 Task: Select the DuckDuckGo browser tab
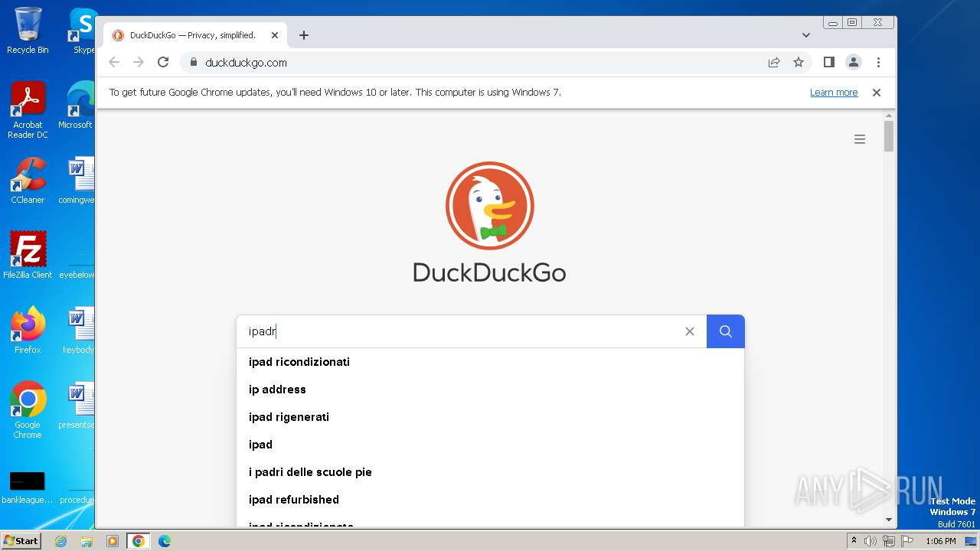pos(195,35)
